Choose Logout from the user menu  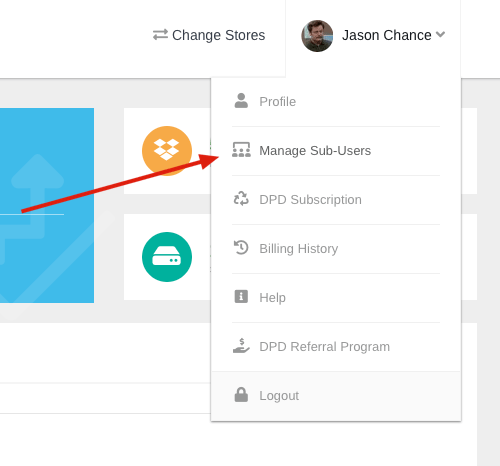(x=336, y=396)
